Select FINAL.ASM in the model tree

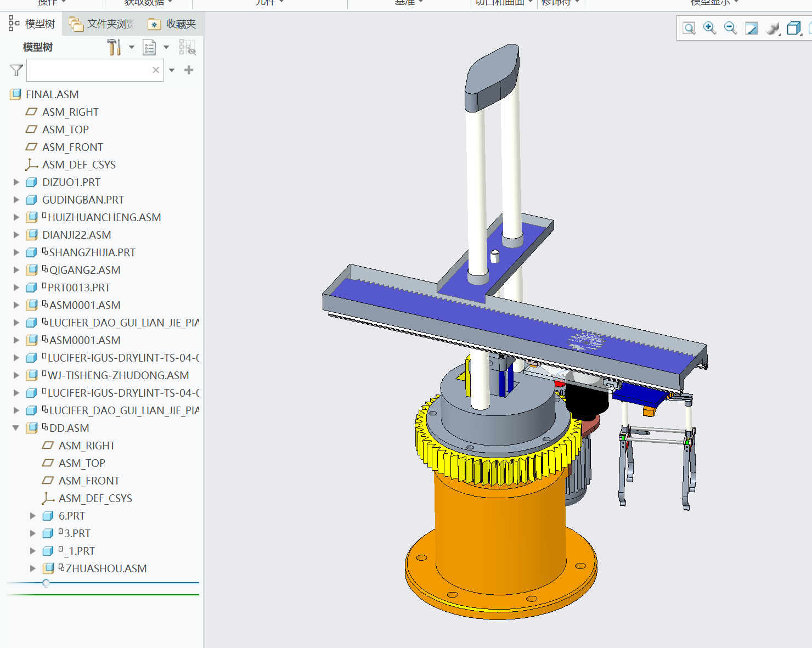[52, 94]
